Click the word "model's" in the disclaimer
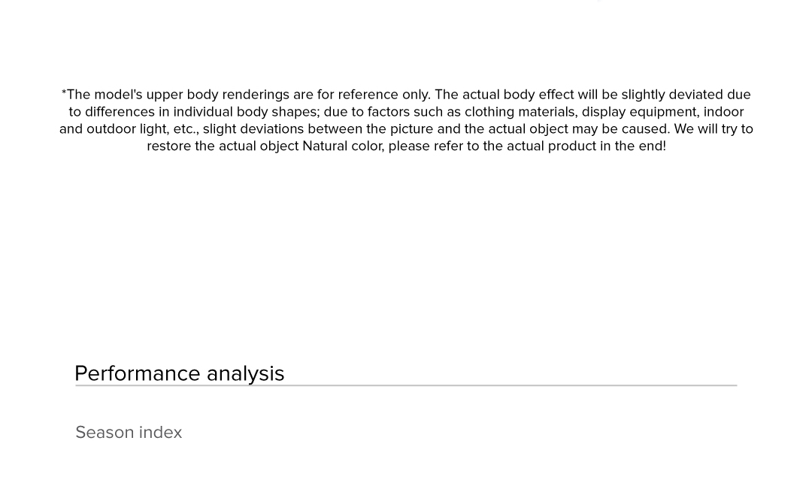 click(118, 95)
